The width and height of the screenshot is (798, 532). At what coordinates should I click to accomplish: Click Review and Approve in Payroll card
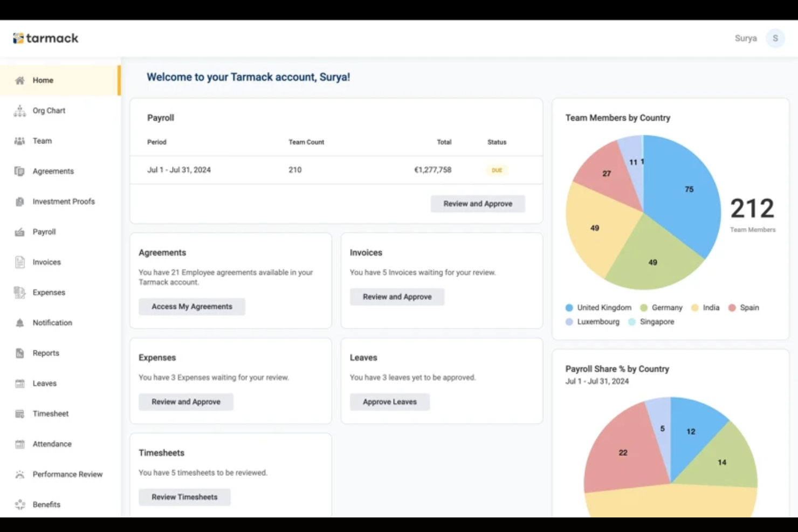tap(478, 204)
